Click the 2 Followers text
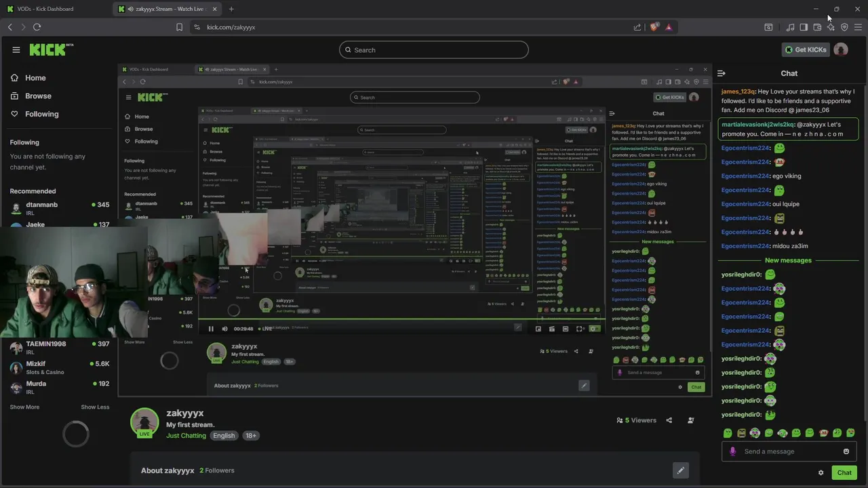 click(x=217, y=470)
